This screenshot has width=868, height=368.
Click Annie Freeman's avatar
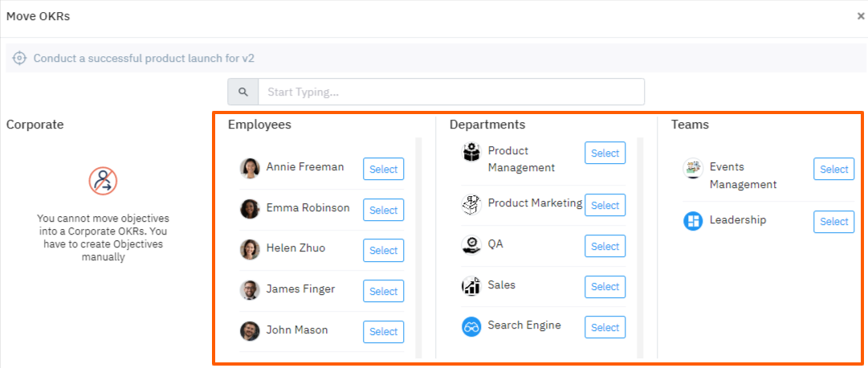click(x=250, y=168)
